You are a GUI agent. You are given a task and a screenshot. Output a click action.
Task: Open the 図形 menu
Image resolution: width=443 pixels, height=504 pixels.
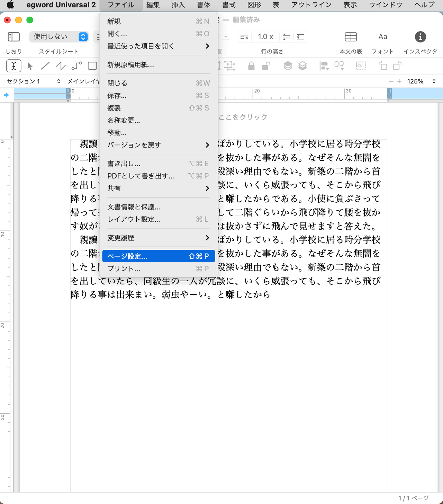point(254,5)
